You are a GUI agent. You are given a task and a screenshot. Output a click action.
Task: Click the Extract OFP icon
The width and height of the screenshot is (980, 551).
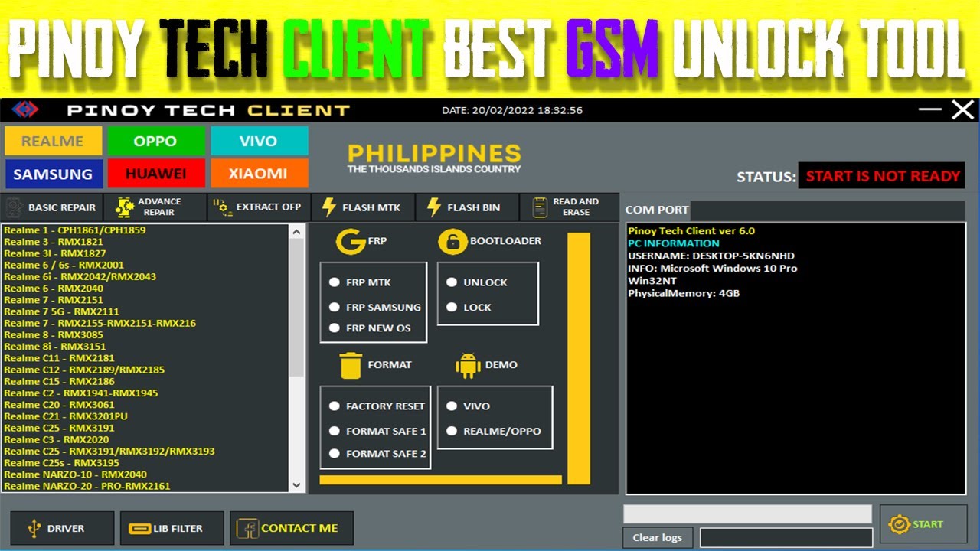(223, 207)
